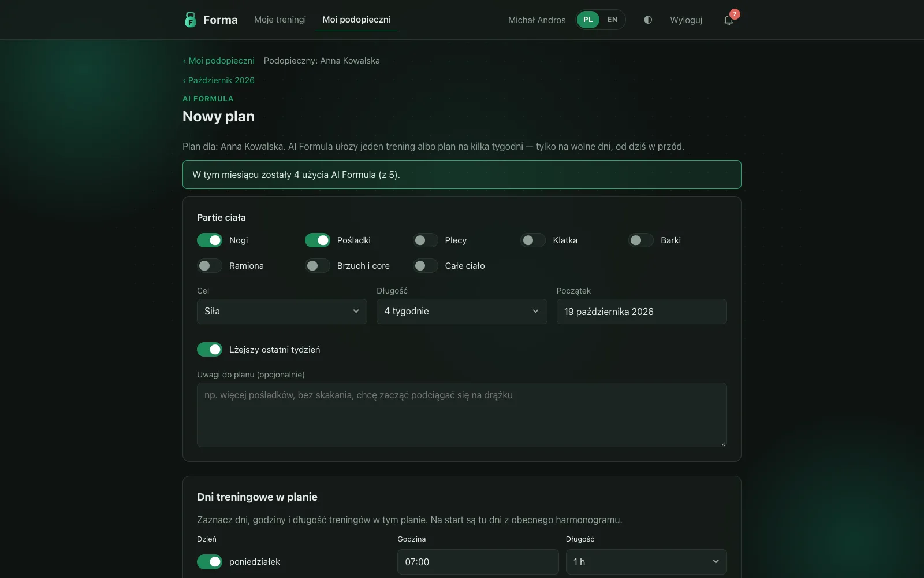Disable the Nogi body part toggle

tap(210, 240)
